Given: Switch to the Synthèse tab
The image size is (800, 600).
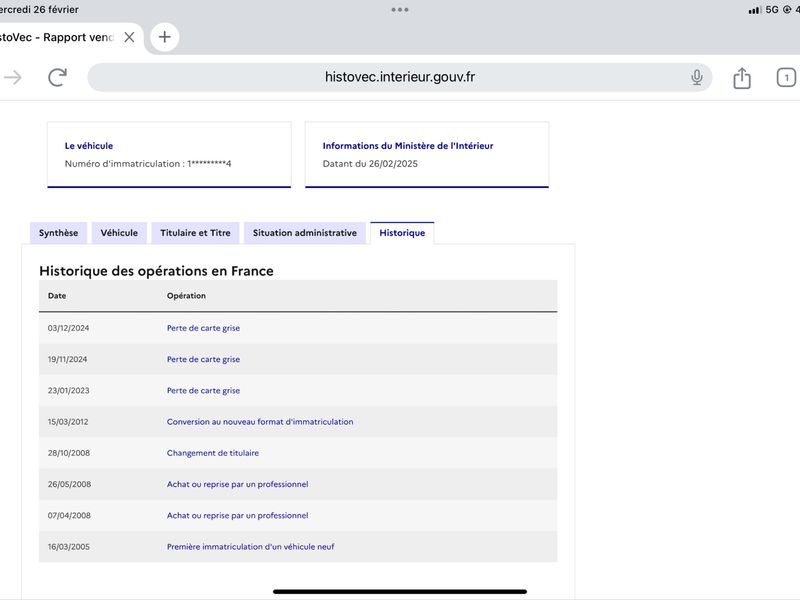Looking at the screenshot, I should point(59,233).
